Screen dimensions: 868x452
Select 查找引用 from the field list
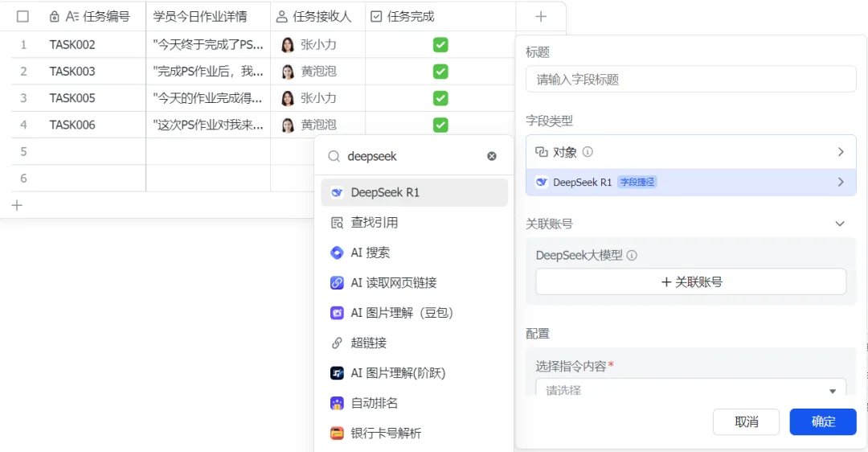[414, 223]
